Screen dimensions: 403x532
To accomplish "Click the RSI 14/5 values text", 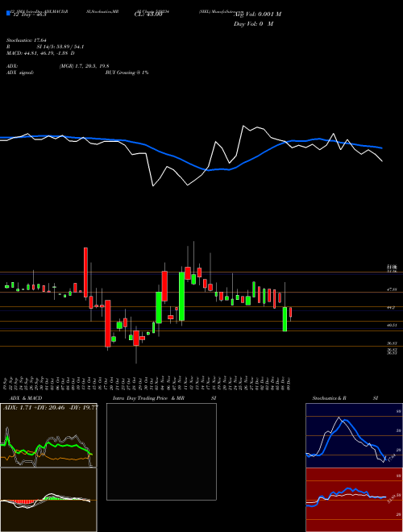I will [60, 47].
